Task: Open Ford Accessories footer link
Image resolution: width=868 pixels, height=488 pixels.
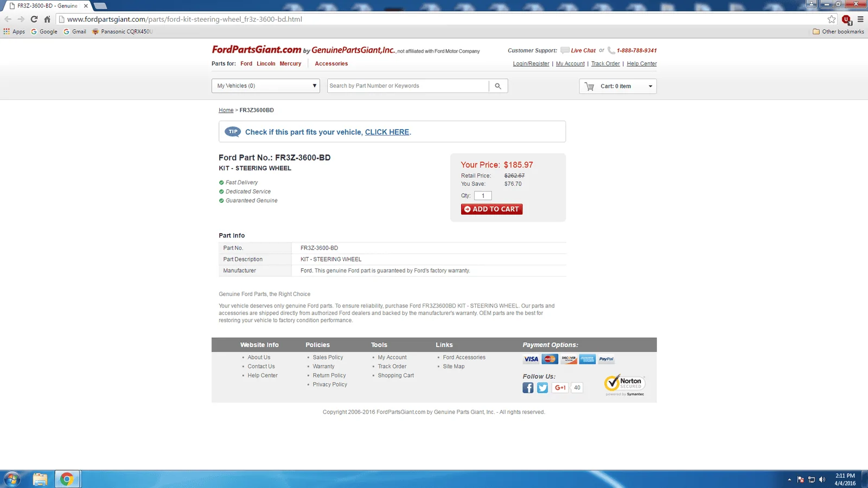Action: [x=464, y=357]
